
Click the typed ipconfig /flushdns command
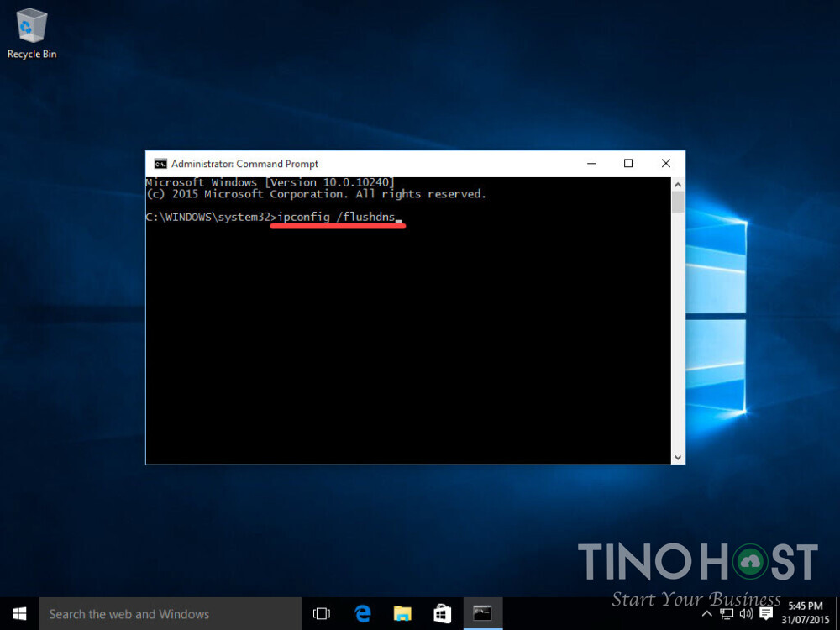(x=337, y=217)
